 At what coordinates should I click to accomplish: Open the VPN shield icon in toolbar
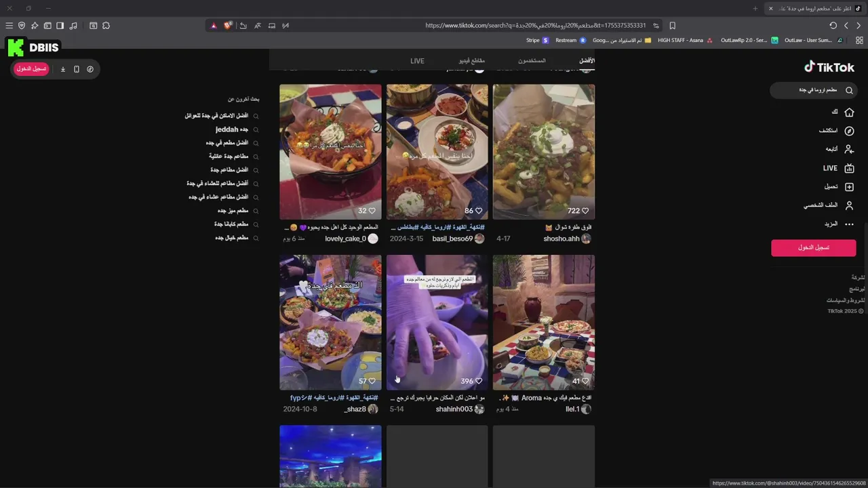(x=22, y=26)
